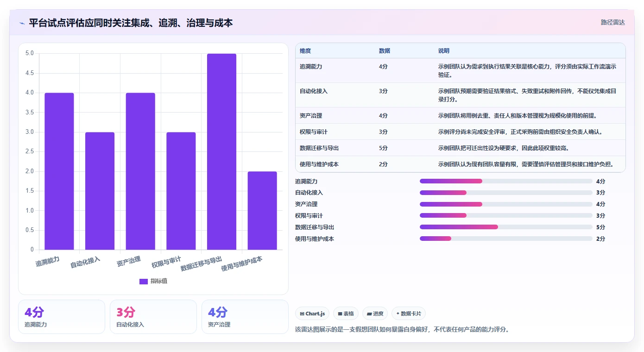Click the description mentioning 组织安全负责人确认
Image resolution: width=644 pixels, height=352 pixels.
click(520, 132)
